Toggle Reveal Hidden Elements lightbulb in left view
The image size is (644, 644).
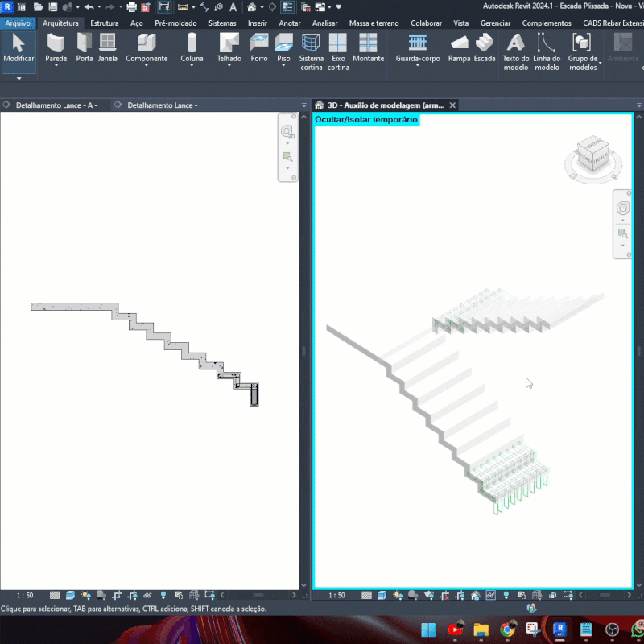coord(163,595)
